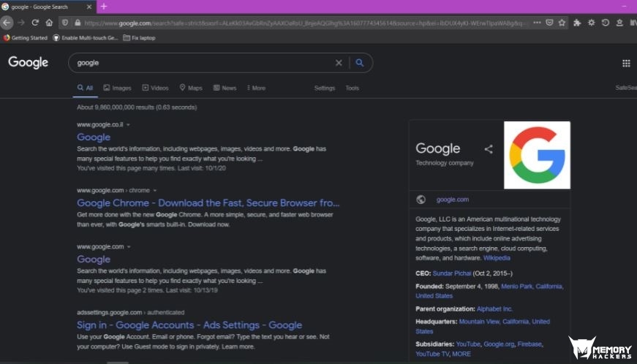Open the Google Chrome download result
The width and height of the screenshot is (637, 364).
208,203
